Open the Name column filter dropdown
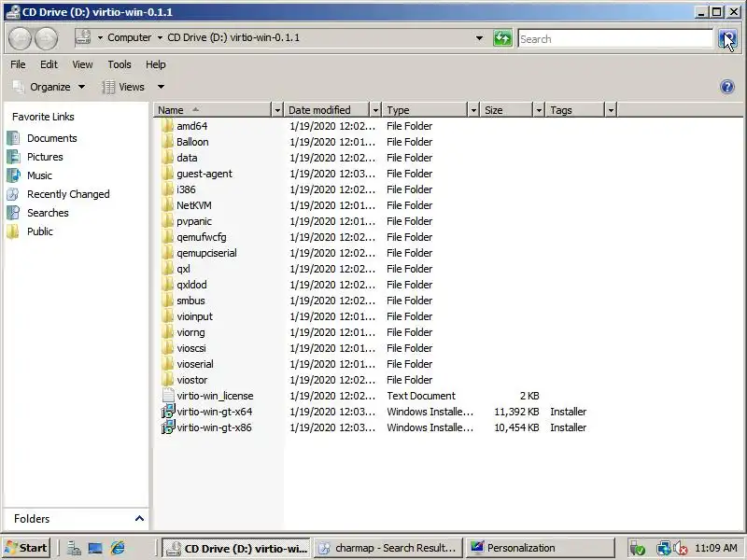Image resolution: width=747 pixels, height=560 pixels. point(277,110)
